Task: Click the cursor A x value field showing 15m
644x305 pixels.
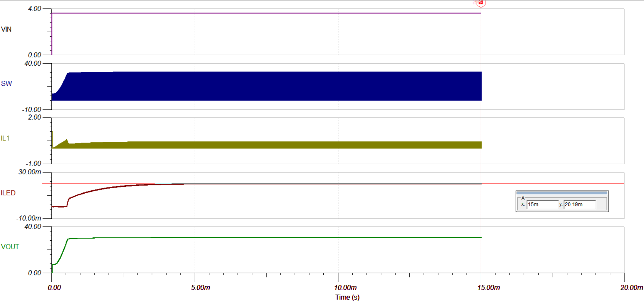Action: click(542, 204)
